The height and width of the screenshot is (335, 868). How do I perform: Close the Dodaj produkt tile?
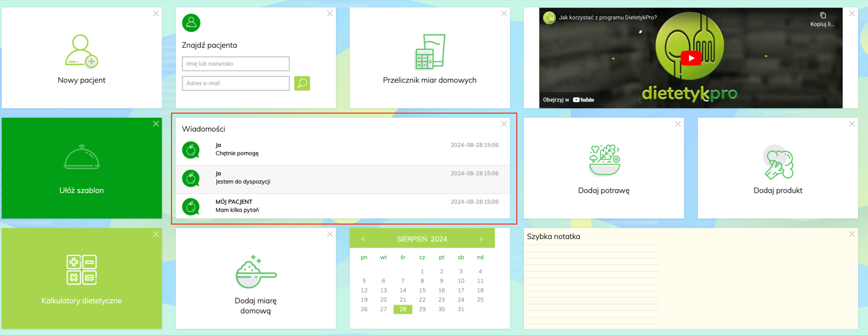coord(852,124)
